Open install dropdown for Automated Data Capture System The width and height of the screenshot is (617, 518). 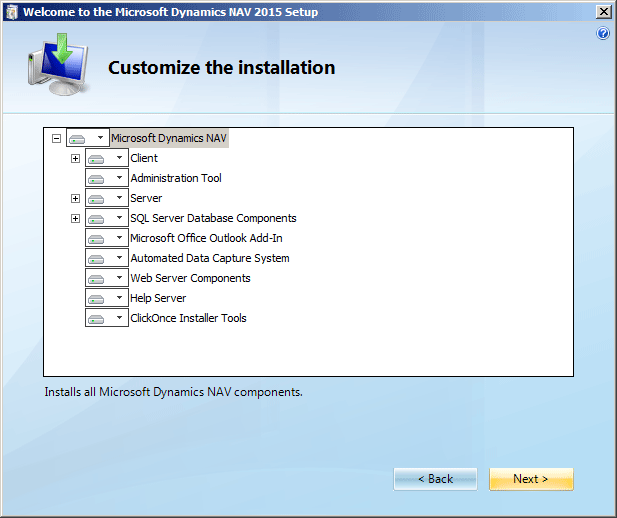(107, 258)
